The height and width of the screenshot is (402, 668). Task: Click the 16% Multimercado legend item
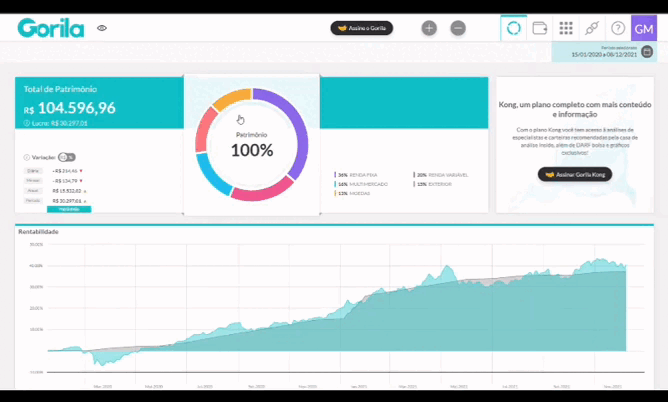(361, 184)
